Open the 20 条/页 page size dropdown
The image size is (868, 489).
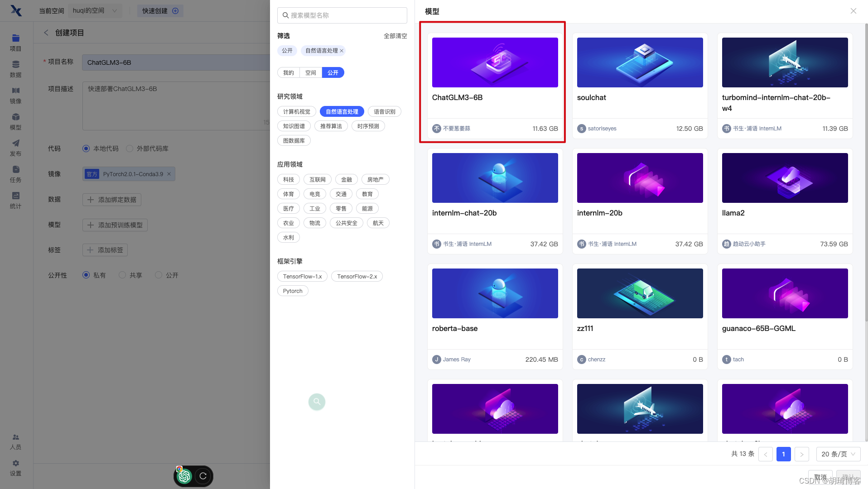click(838, 454)
